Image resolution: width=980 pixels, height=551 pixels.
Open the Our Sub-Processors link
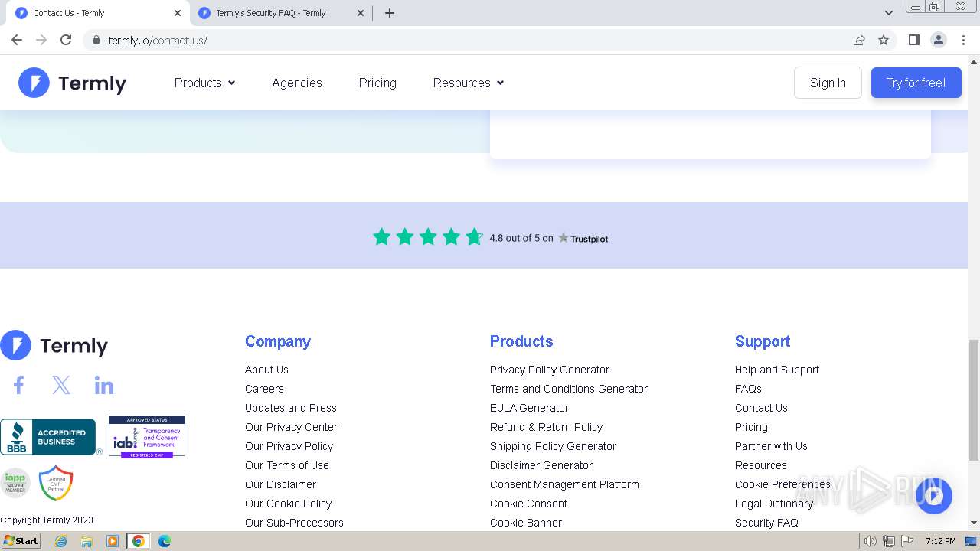[294, 523]
